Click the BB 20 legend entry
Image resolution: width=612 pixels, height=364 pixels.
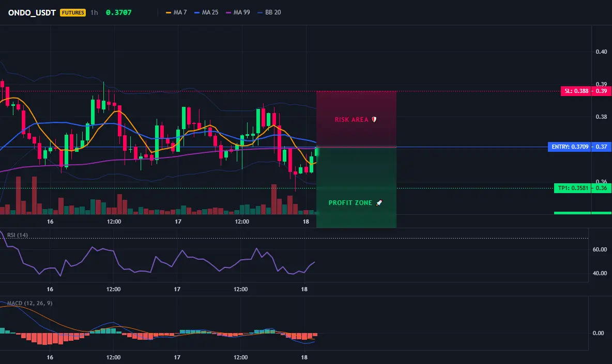[269, 12]
